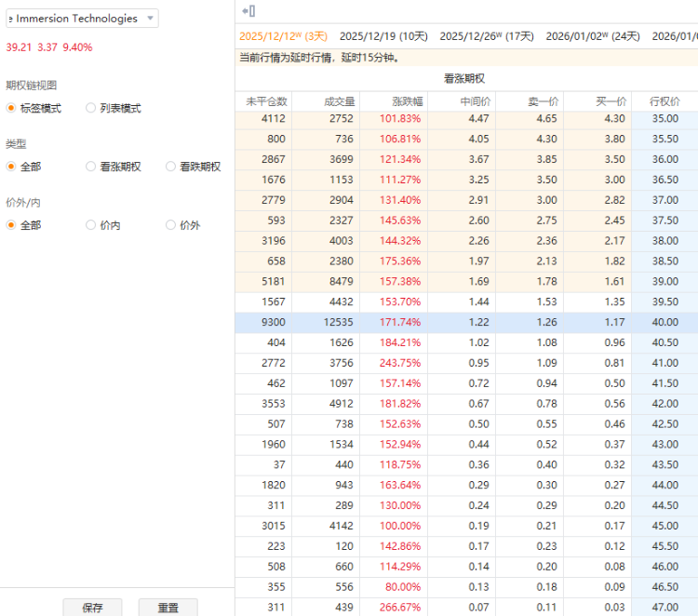Select the highlighted 40.00 strike row
The width and height of the screenshot is (698, 616).
[465, 322]
